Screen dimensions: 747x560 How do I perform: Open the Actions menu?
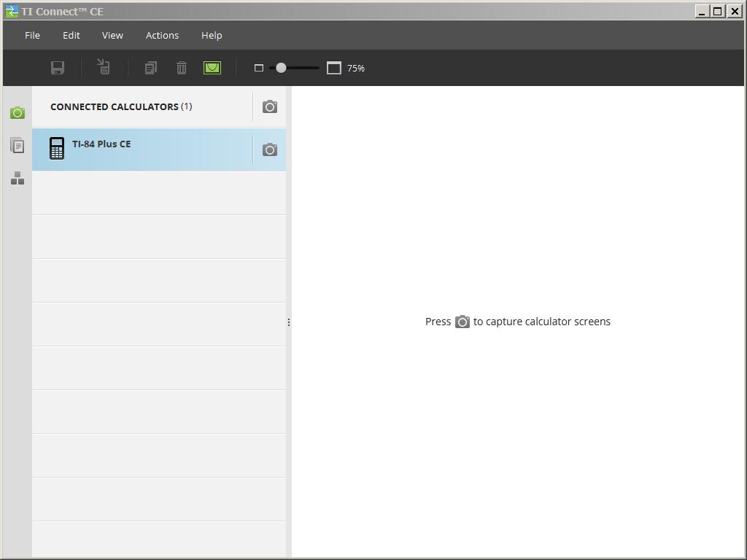coord(162,35)
